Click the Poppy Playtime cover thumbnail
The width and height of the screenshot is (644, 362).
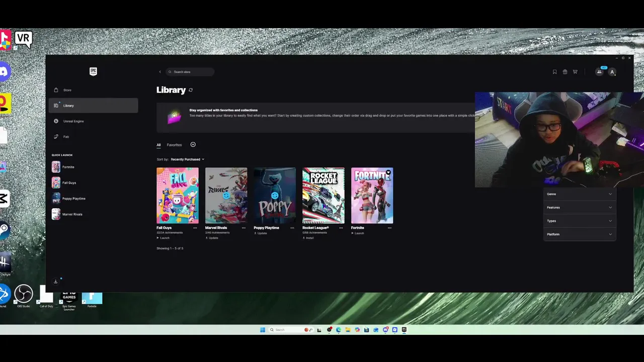click(275, 196)
